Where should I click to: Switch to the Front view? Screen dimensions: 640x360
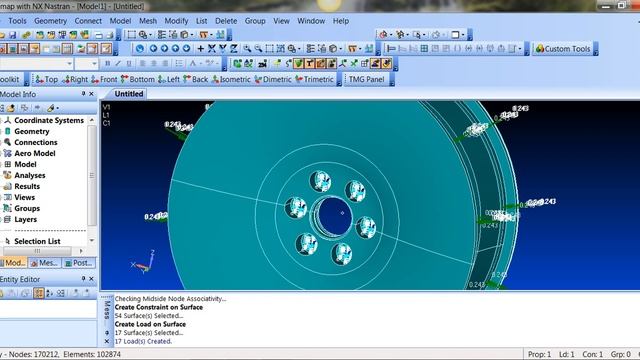pyautogui.click(x=104, y=79)
